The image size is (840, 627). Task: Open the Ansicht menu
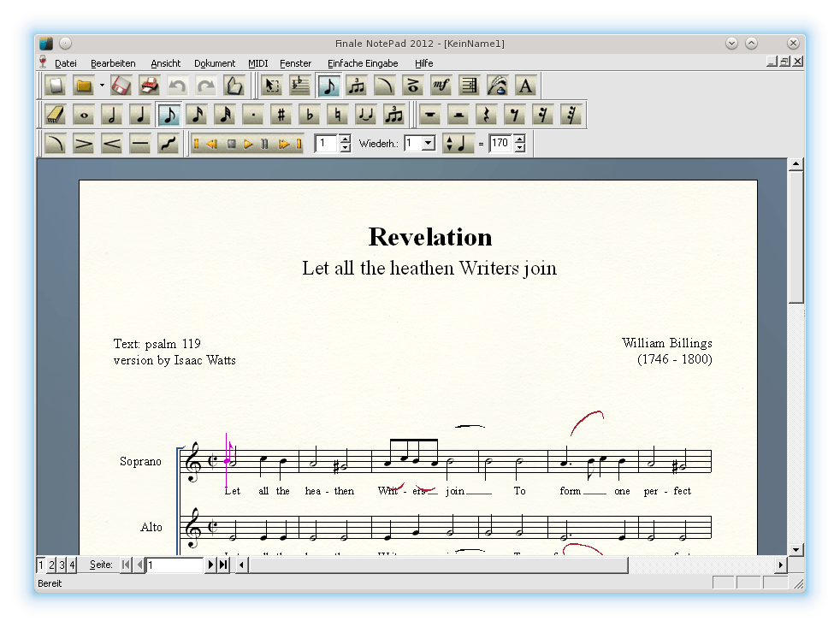pyautogui.click(x=166, y=63)
